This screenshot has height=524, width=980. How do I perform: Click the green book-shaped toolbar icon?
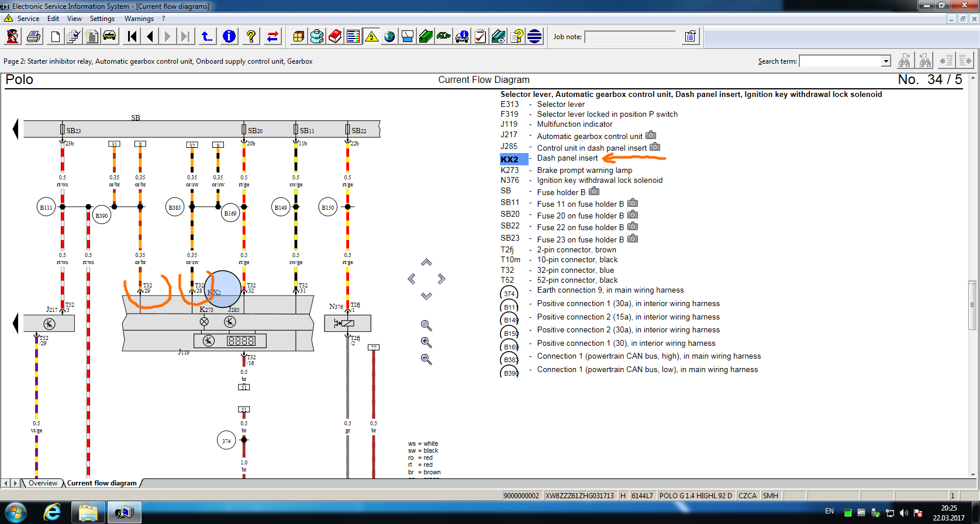[426, 37]
